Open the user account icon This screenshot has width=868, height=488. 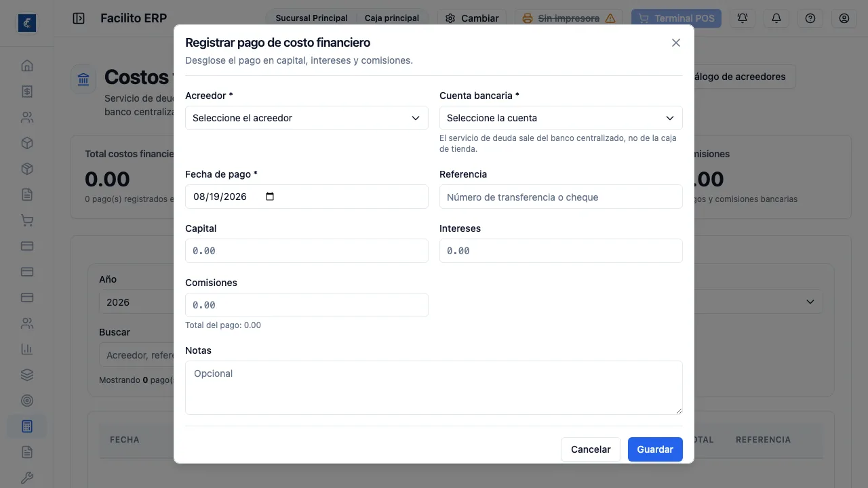[844, 18]
